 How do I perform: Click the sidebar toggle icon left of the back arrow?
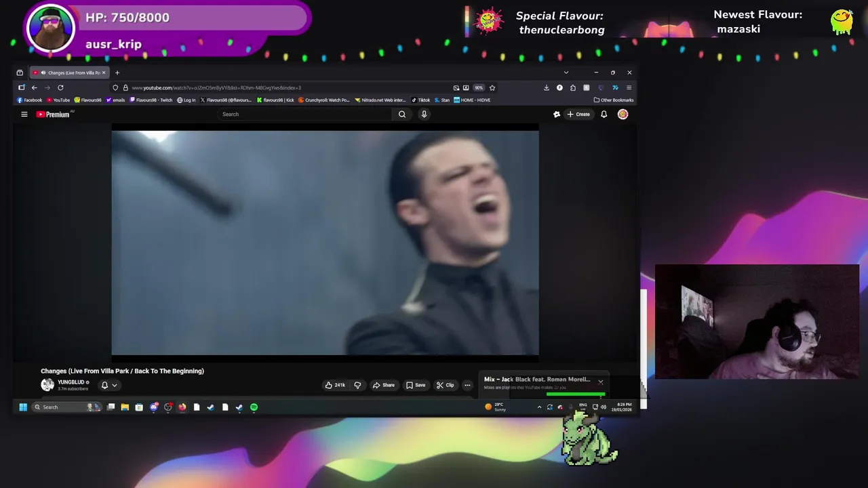coord(21,87)
